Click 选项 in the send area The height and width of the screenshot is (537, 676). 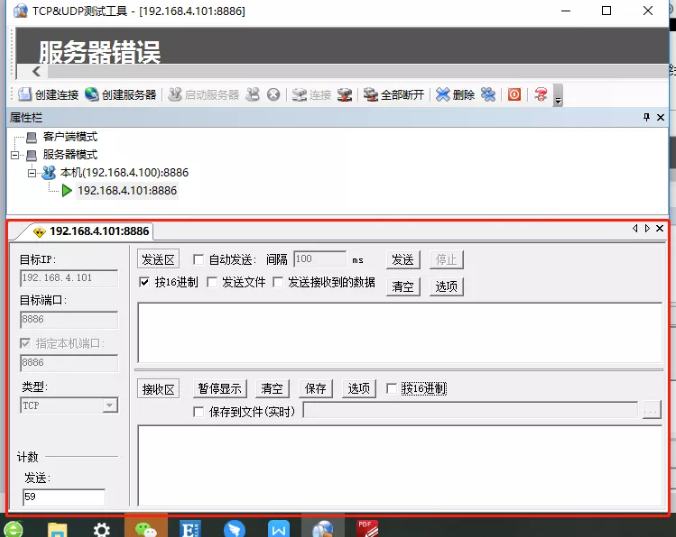[446, 286]
